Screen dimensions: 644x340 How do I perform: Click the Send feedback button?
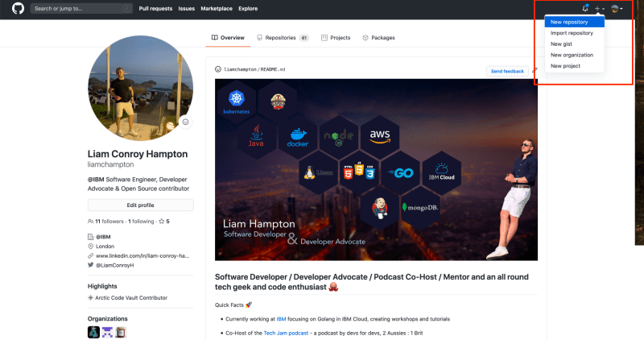tap(507, 71)
